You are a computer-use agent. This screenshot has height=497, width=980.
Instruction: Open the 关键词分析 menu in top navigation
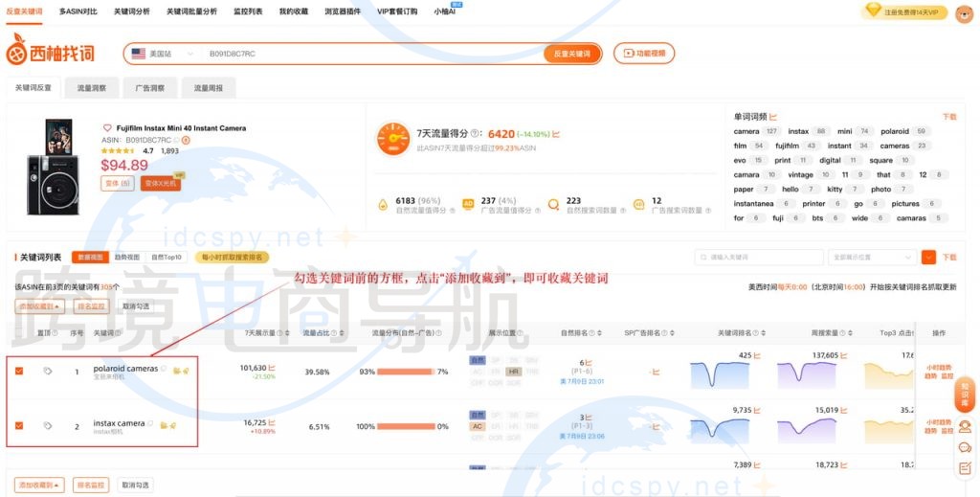[131, 11]
